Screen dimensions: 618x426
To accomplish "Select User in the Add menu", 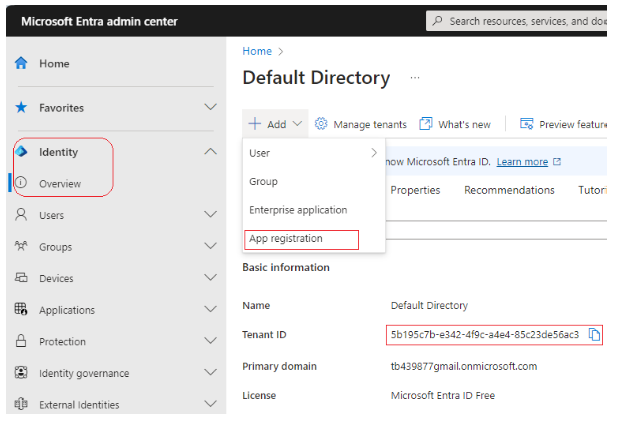I will click(x=314, y=153).
